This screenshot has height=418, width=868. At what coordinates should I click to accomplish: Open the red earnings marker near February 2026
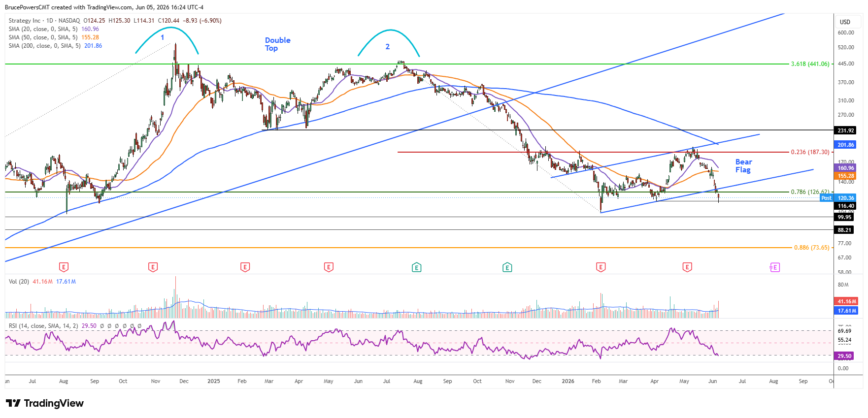601,267
